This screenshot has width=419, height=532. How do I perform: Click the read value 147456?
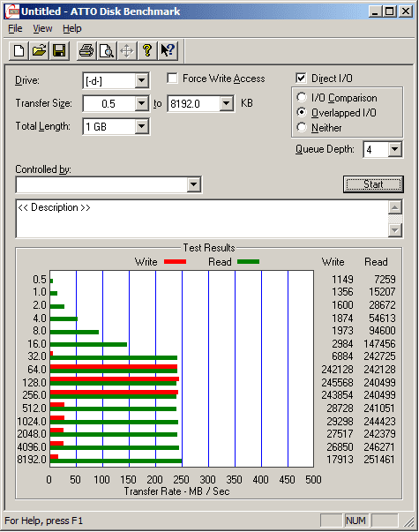(379, 344)
